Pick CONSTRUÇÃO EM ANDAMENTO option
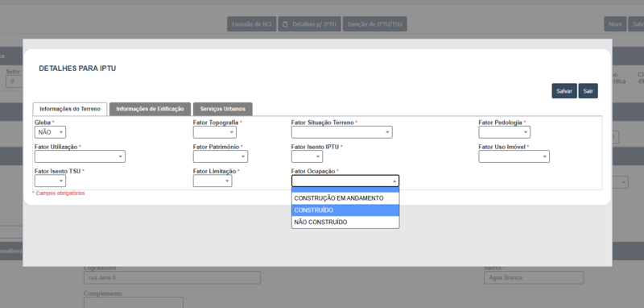644x308 pixels. (x=345, y=198)
